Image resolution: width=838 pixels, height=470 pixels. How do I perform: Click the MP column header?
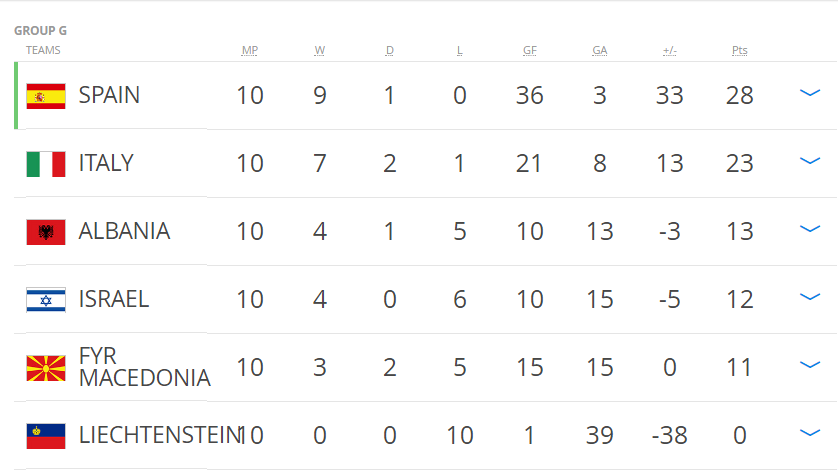250,50
